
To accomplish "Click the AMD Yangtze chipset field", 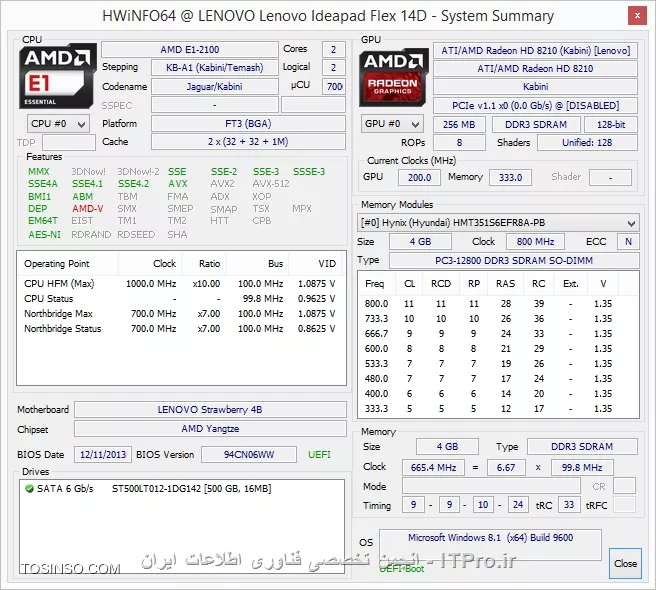I will 210,429.
